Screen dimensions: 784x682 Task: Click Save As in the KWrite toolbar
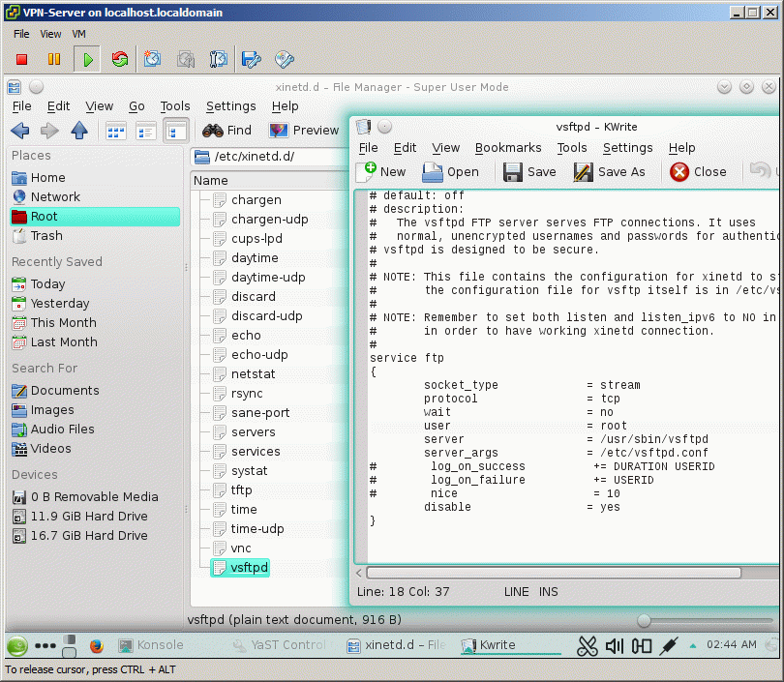(610, 171)
